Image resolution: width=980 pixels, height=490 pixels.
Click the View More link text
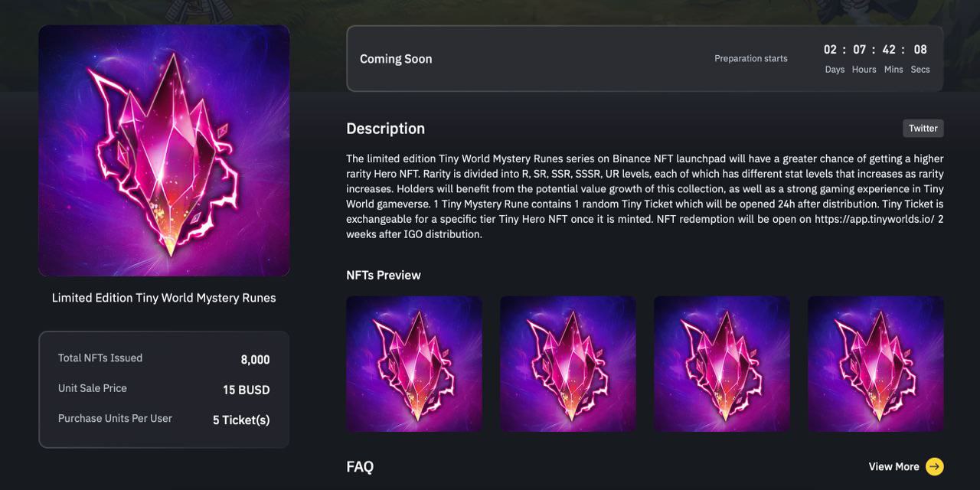tap(893, 466)
